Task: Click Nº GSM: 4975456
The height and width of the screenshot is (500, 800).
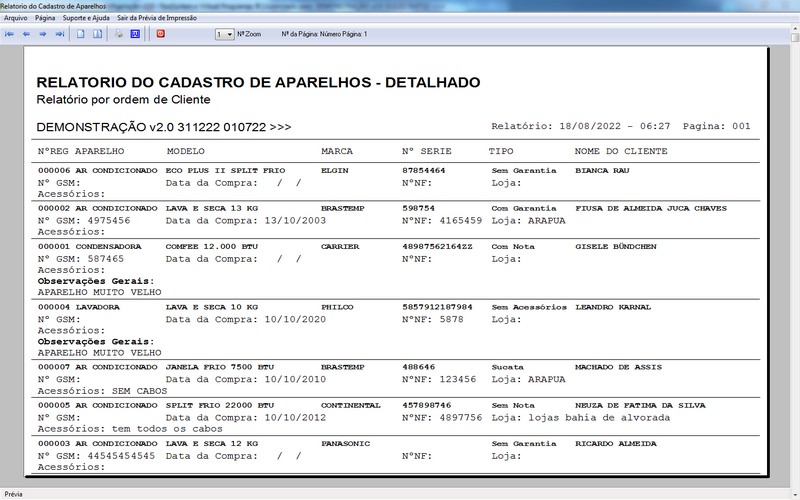Action: pos(84,221)
